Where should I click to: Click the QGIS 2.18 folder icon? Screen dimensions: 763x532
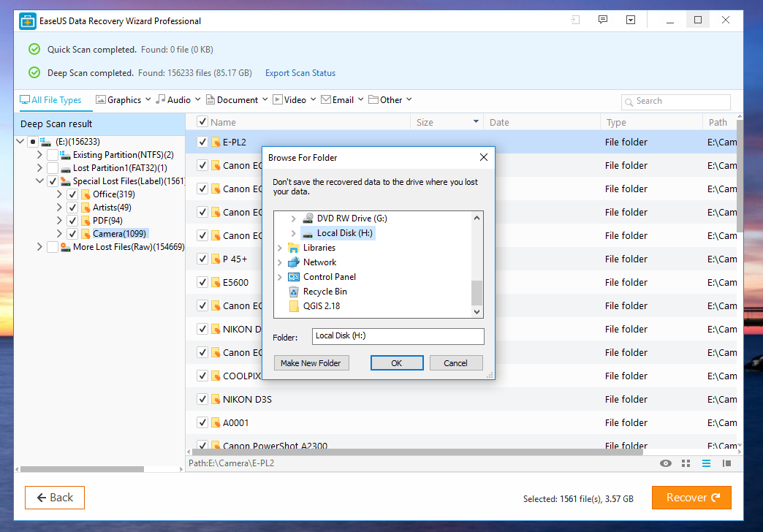293,306
